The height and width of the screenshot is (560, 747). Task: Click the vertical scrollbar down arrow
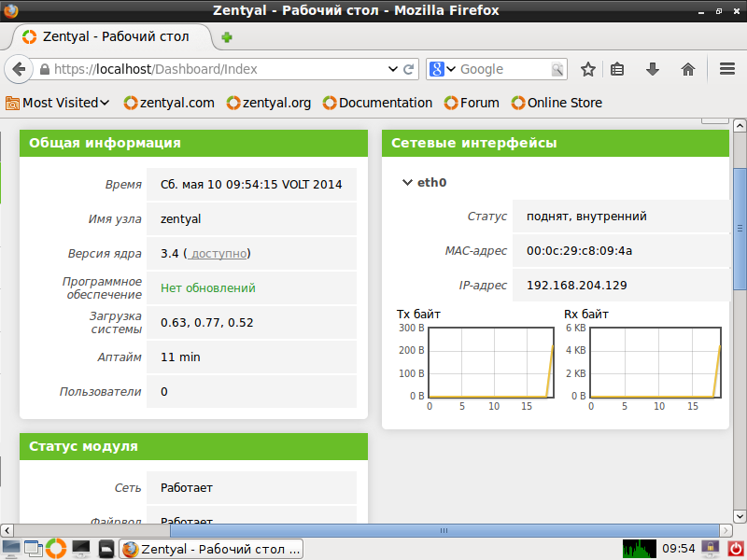pos(740,516)
